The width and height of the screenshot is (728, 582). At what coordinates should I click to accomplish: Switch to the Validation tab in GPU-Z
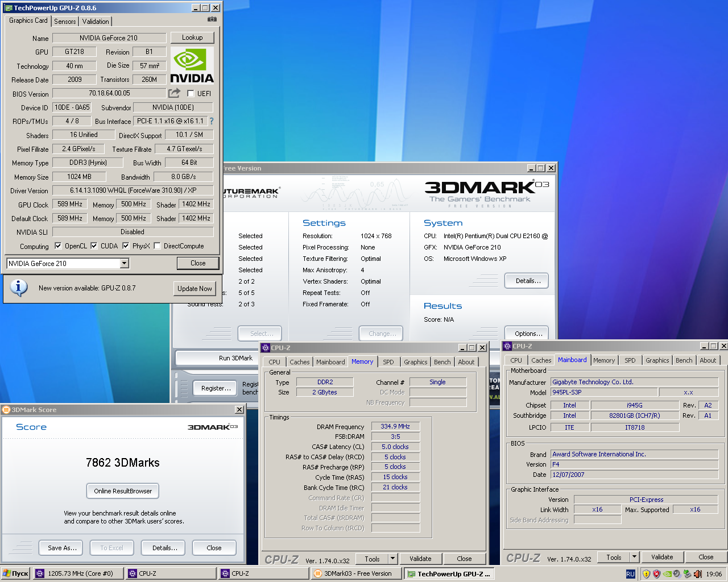pos(96,22)
